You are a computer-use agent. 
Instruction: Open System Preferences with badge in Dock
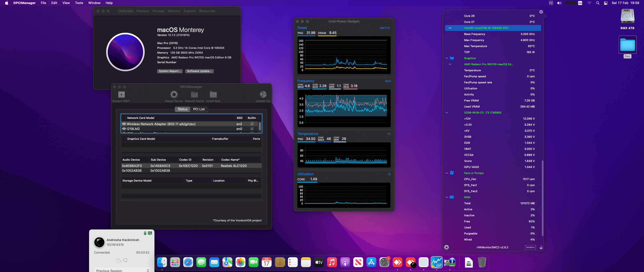point(384,262)
